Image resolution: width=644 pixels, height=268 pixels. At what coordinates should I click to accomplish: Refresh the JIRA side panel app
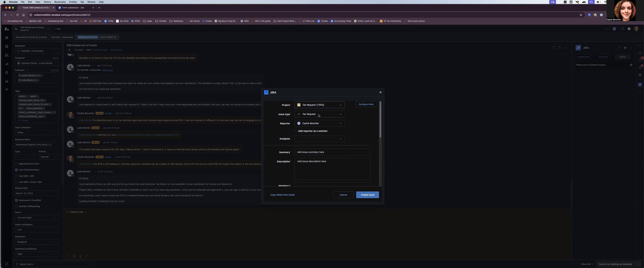click(x=619, y=48)
